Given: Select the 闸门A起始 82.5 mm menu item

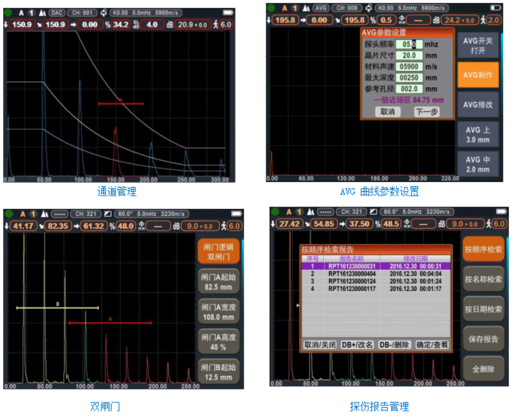Looking at the screenshot, I should pos(219,282).
